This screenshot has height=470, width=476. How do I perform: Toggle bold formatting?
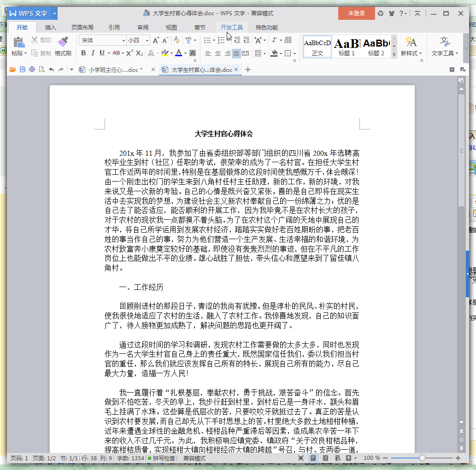83,53
